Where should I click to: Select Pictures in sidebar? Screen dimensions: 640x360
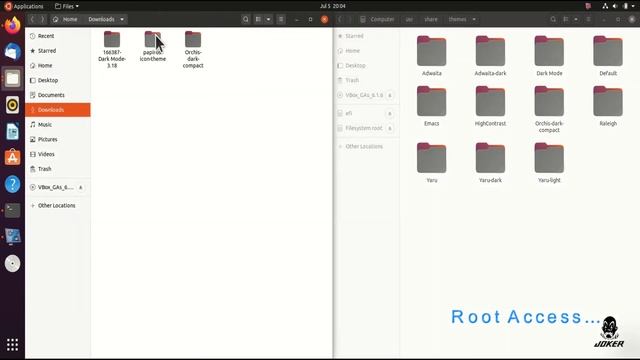pyautogui.click(x=58, y=139)
